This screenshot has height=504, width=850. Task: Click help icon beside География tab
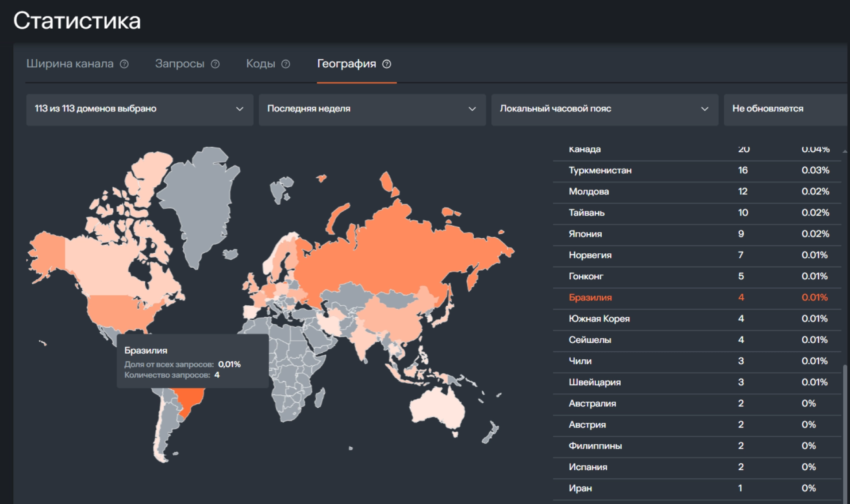point(387,64)
